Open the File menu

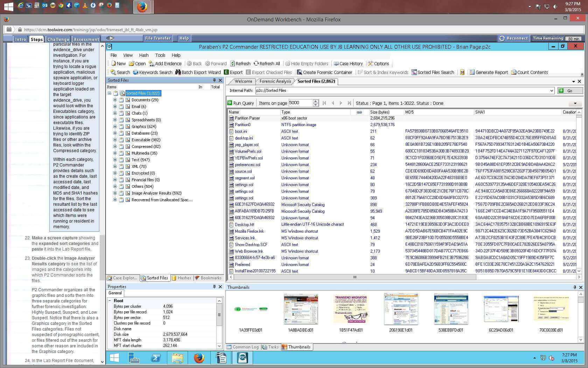114,55
